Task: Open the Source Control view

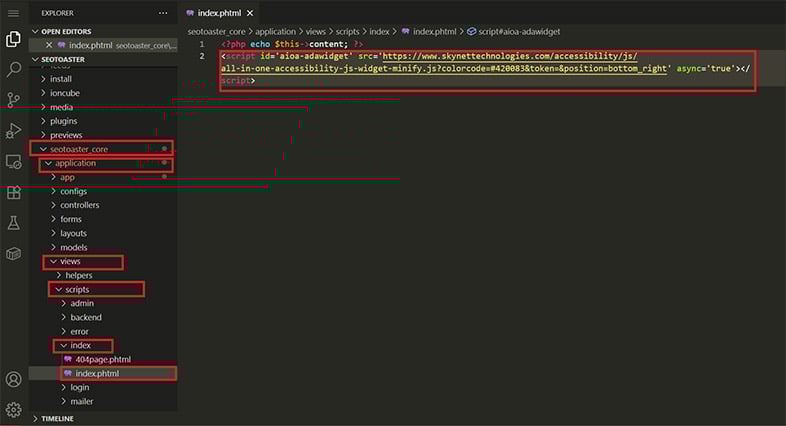Action: 14,100
